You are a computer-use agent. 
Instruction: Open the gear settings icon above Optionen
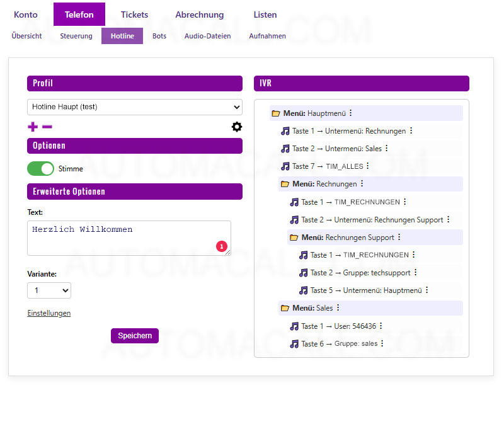[236, 127]
